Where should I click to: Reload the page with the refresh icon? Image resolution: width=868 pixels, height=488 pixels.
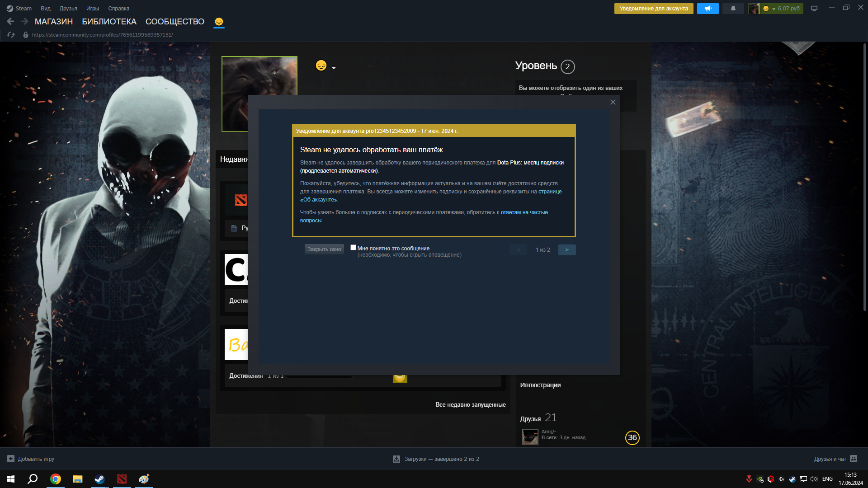tap(11, 35)
